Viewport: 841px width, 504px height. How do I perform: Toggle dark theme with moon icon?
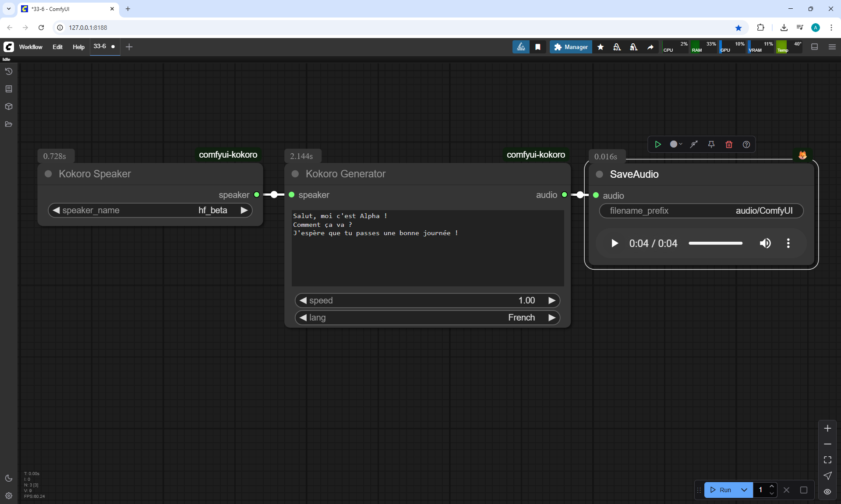click(x=9, y=478)
